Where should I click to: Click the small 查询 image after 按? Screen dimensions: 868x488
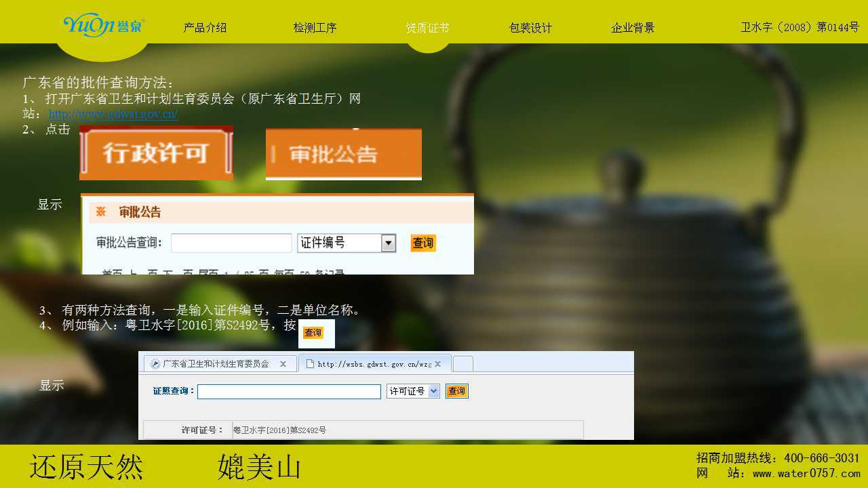click(313, 333)
